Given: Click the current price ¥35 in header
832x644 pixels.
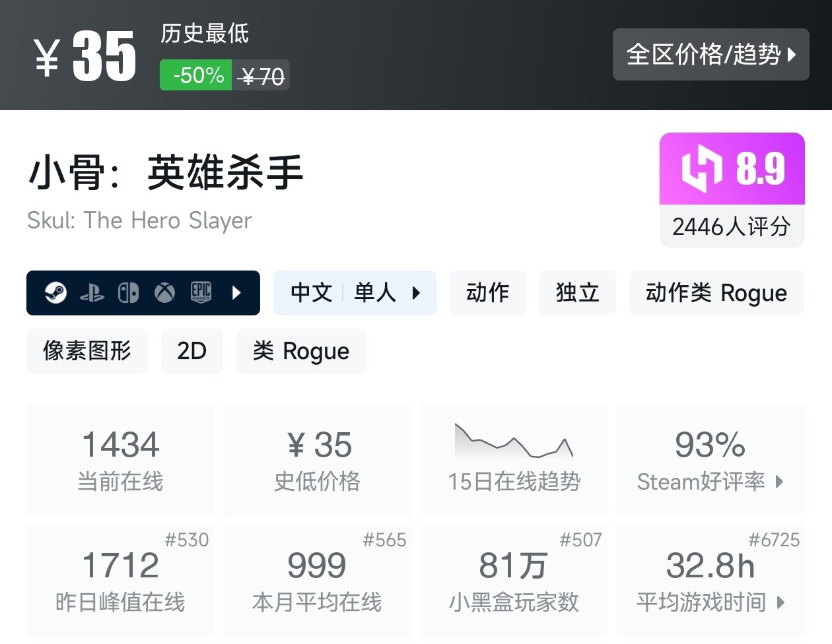Looking at the screenshot, I should tap(85, 57).
